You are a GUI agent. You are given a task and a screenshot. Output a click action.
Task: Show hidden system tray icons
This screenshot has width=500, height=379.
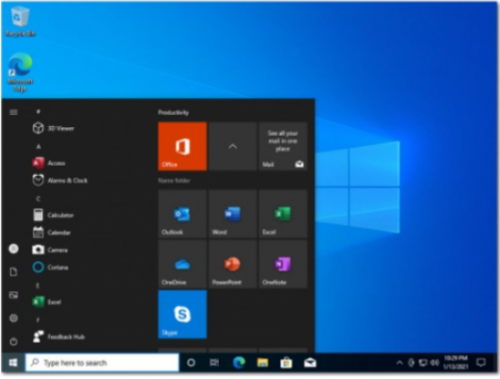point(399,362)
